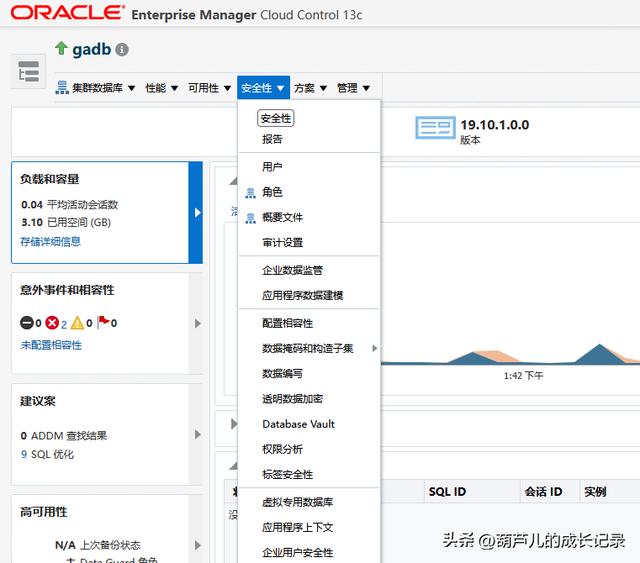Open the 方案 menu
Viewport: 640px width, 563px height.
[310, 88]
